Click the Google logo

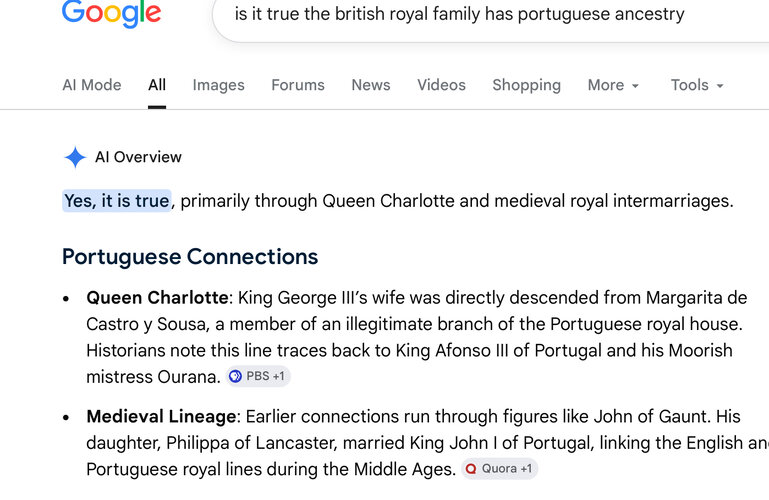111,13
